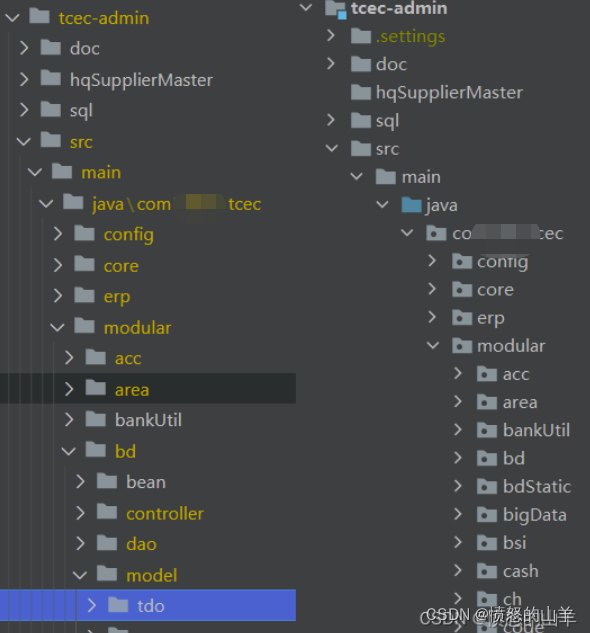The image size is (590, 633).
Task: Click the bigData package icon
Action: pos(487,514)
